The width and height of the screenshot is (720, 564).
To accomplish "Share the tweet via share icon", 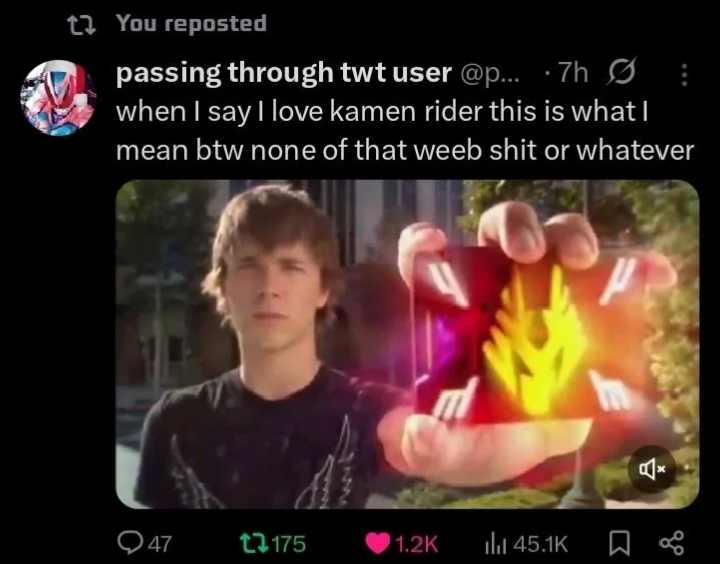I will coord(671,544).
